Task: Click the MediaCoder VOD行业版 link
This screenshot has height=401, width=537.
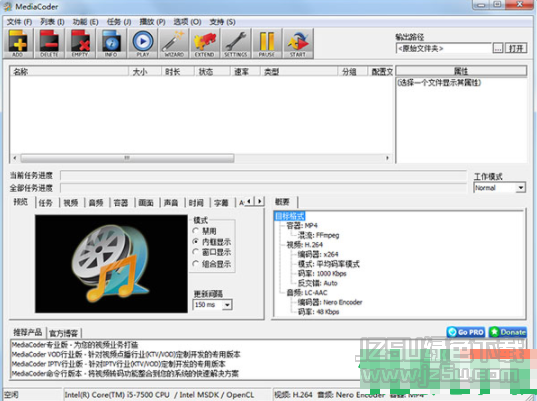Action: click(126, 354)
